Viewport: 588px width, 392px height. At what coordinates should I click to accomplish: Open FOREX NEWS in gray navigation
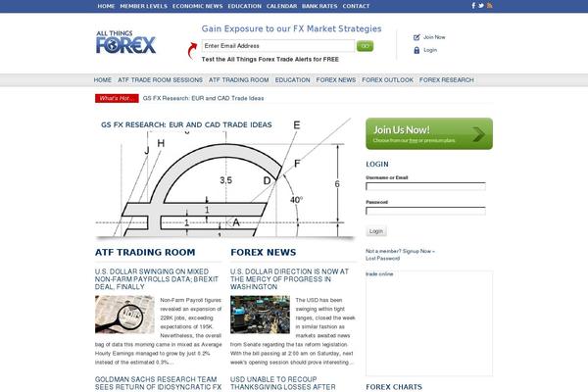pos(336,80)
